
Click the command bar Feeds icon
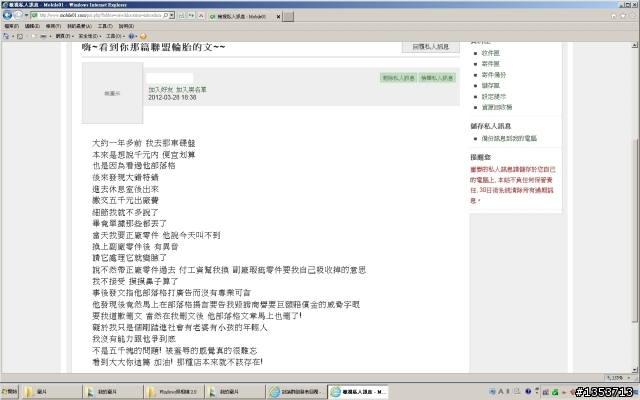(x=20, y=36)
